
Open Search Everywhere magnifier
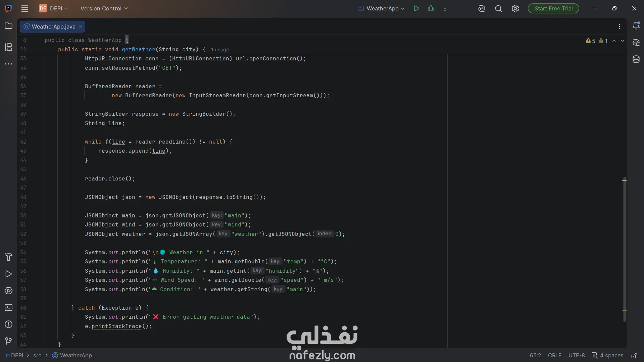click(498, 9)
